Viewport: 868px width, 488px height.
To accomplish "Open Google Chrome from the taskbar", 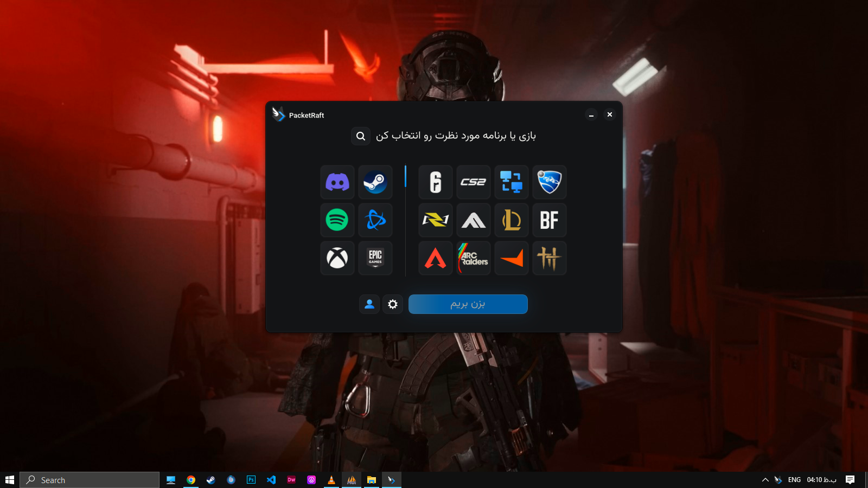I will click(191, 480).
